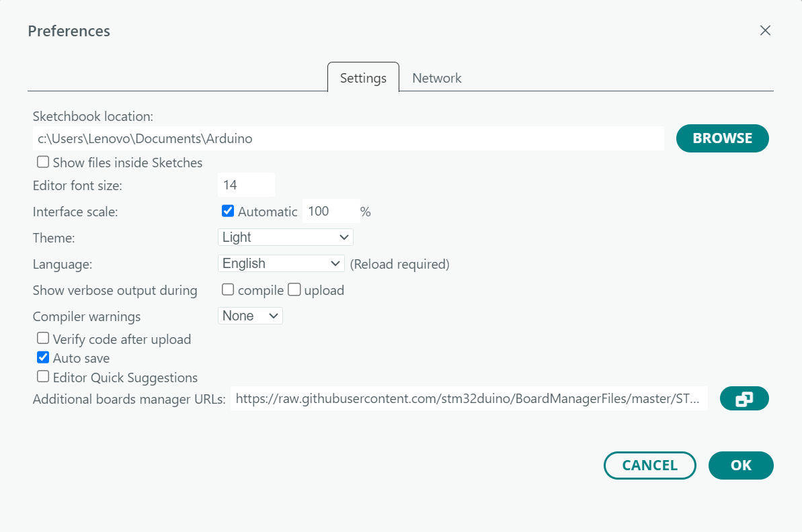Click the Editor font size field

click(x=246, y=185)
